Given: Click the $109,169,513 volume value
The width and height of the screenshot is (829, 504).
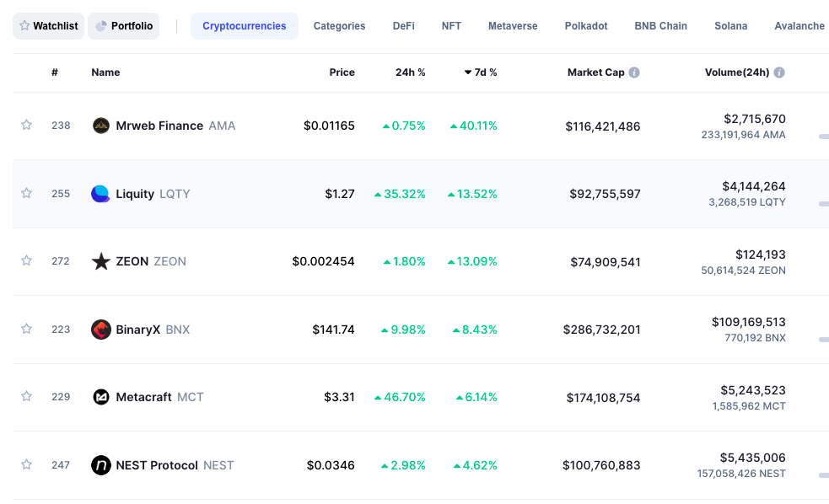Looking at the screenshot, I should pyautogui.click(x=749, y=322).
